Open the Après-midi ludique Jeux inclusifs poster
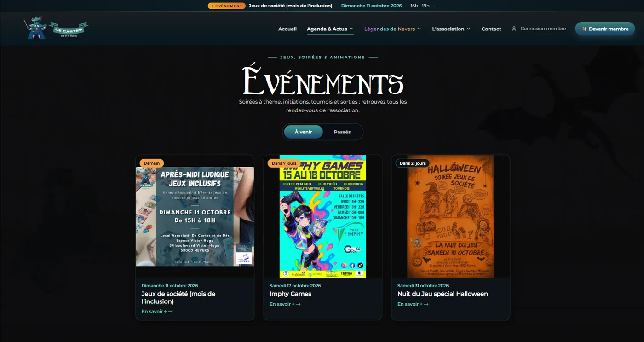Screen dimensions: 644x342 (x=195, y=216)
